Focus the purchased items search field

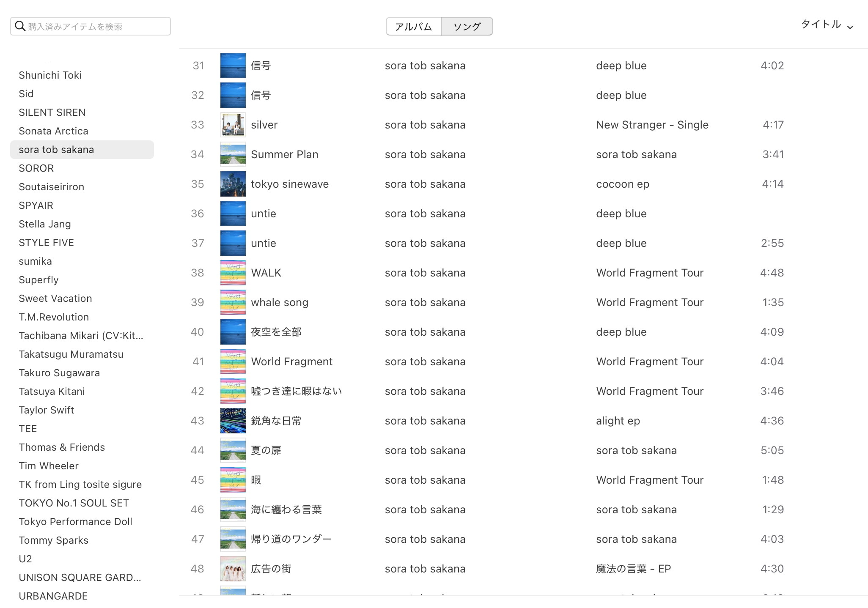point(97,27)
